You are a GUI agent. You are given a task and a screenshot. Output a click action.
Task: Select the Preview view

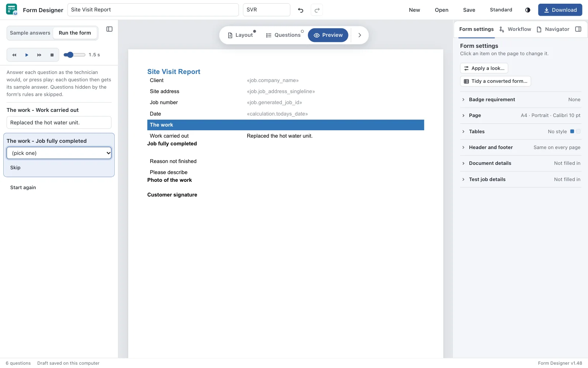click(x=328, y=35)
